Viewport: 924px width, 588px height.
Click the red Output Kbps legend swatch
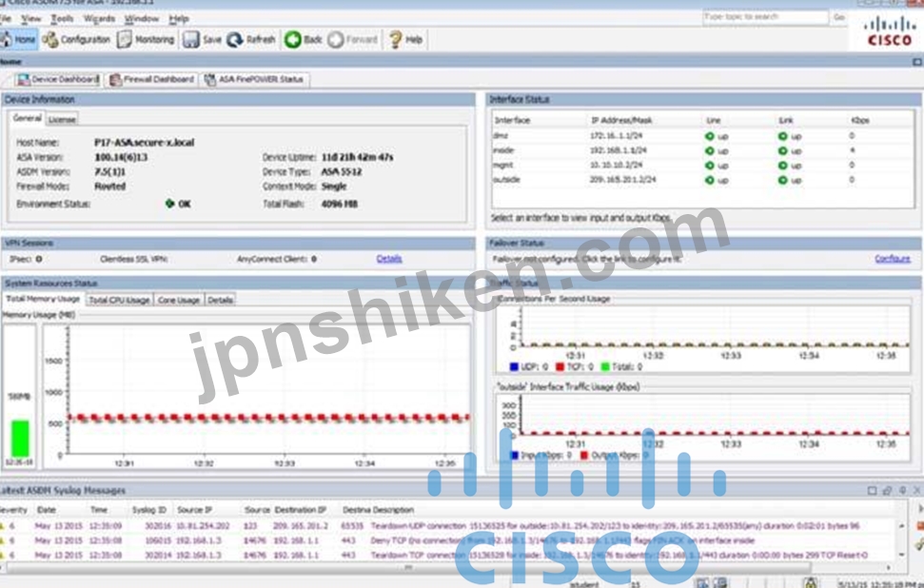click(584, 456)
